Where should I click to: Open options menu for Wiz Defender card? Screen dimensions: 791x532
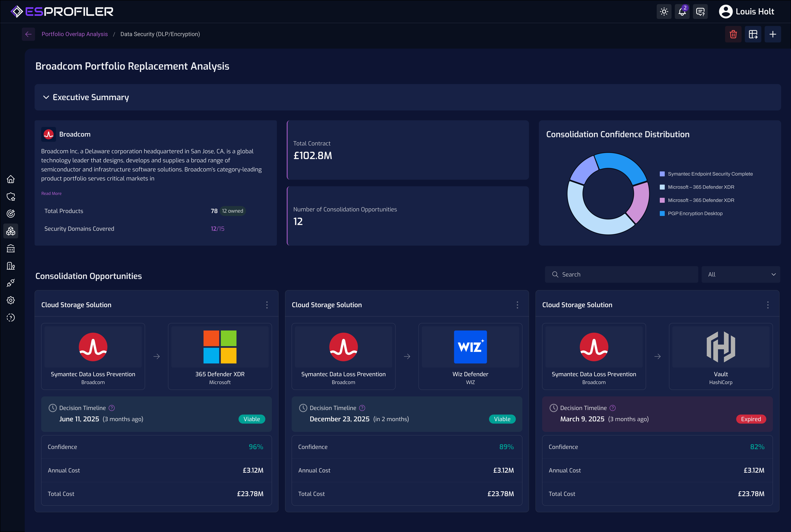[517, 305]
